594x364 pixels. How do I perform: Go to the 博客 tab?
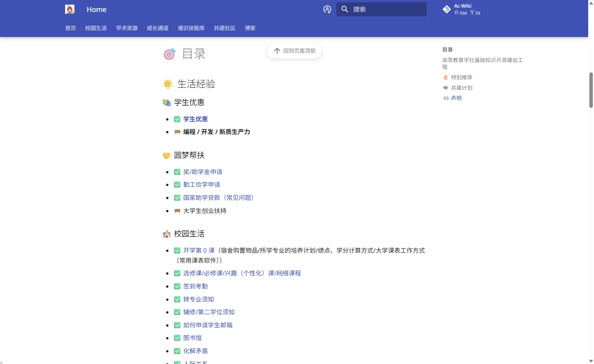coord(250,28)
